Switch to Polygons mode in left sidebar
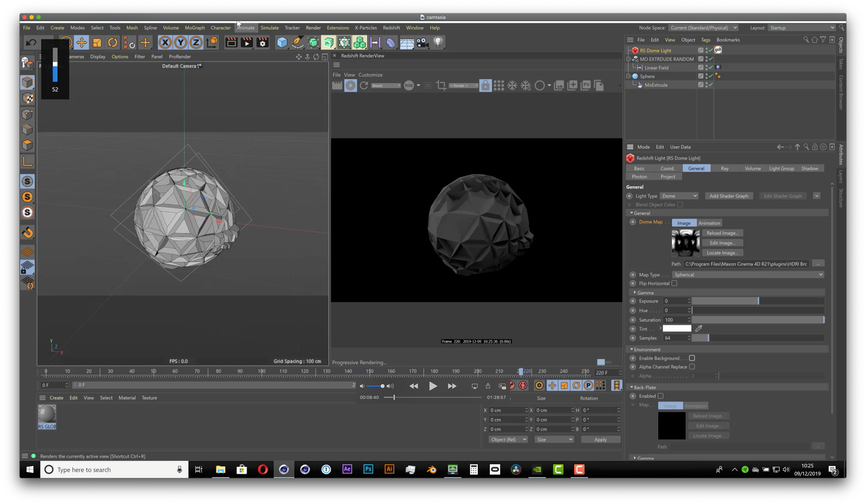 point(28,145)
